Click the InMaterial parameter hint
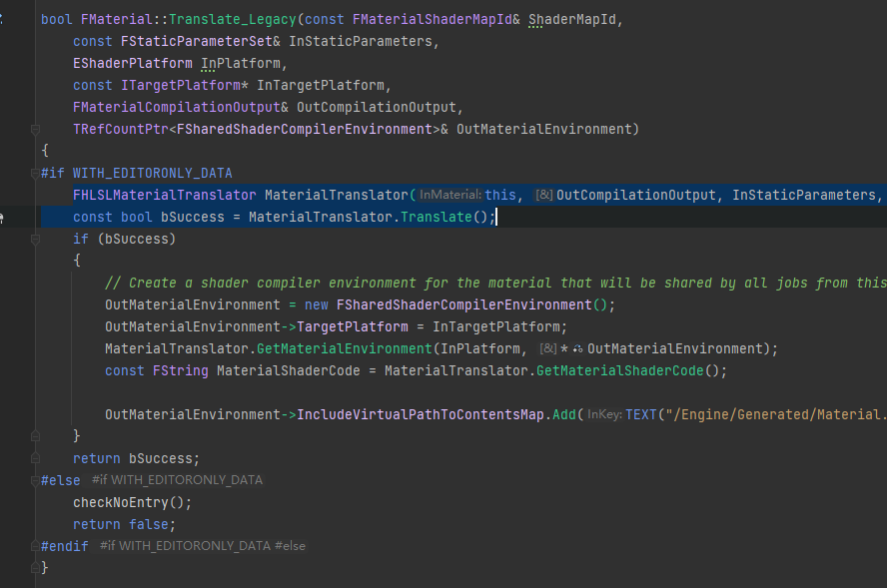 [x=449, y=195]
